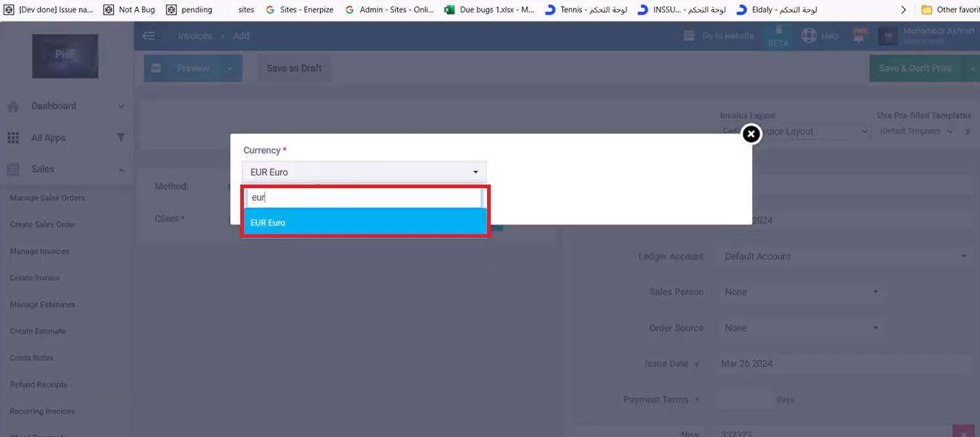The width and height of the screenshot is (980, 437).
Task: Click the Dashboard home icon
Action: pos(13,107)
